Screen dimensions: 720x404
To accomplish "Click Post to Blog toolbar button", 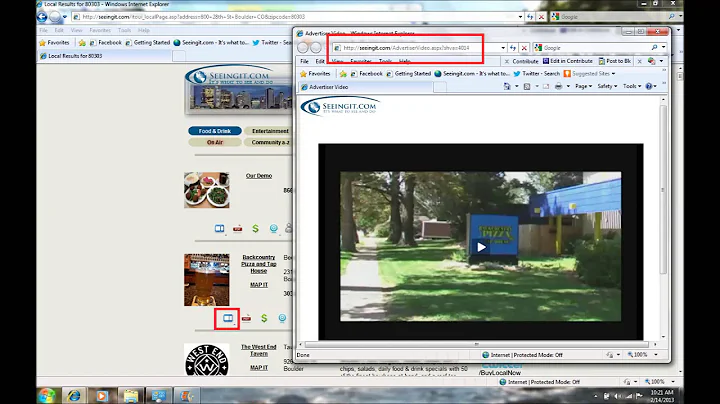I will click(x=615, y=61).
